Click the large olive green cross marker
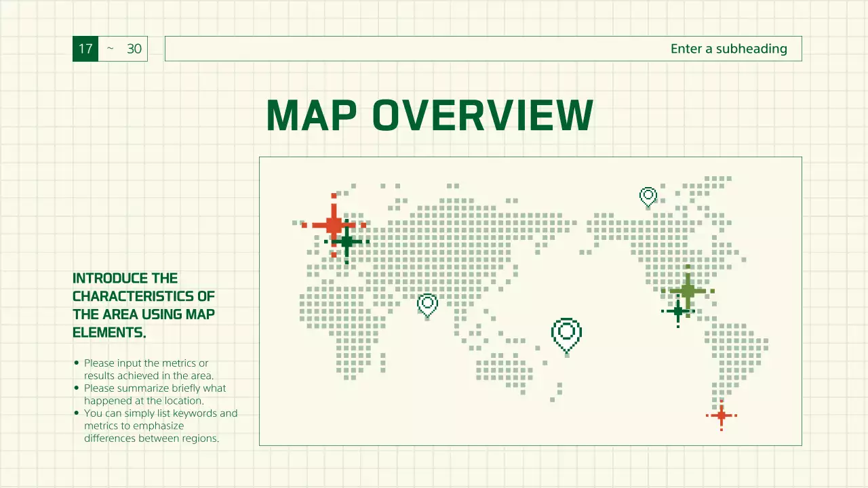This screenshot has width=868, height=488. pyautogui.click(x=688, y=291)
